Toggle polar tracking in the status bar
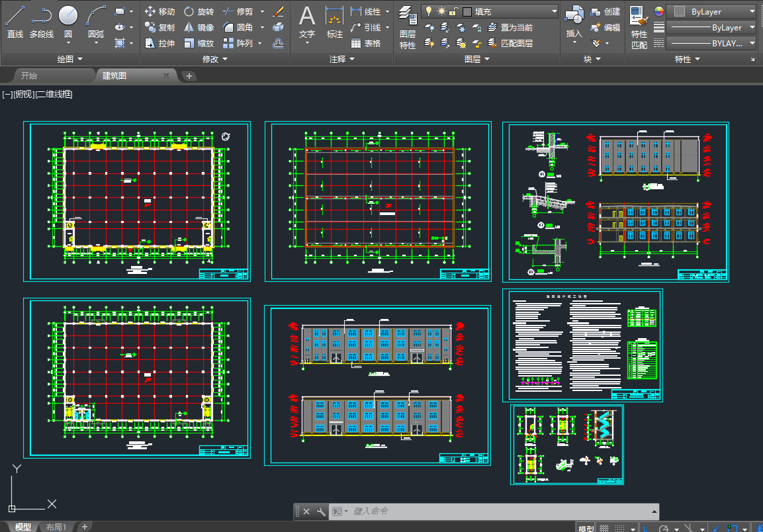Screen dimensions: 763x532 664,528
